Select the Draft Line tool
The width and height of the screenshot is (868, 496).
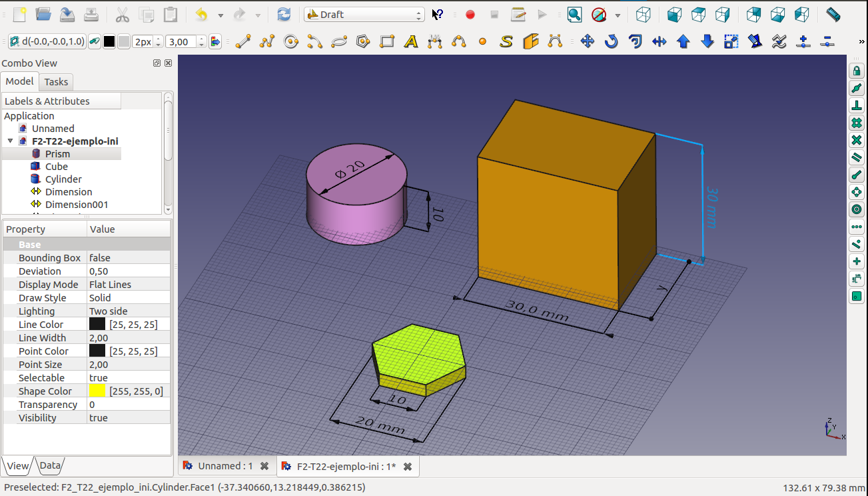[x=243, y=42]
